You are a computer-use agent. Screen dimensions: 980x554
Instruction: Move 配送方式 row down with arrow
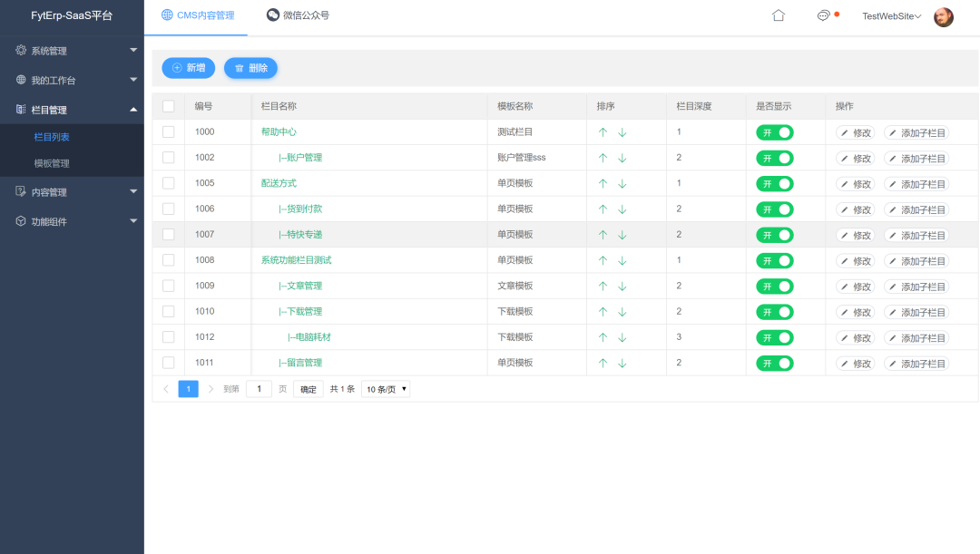point(622,184)
